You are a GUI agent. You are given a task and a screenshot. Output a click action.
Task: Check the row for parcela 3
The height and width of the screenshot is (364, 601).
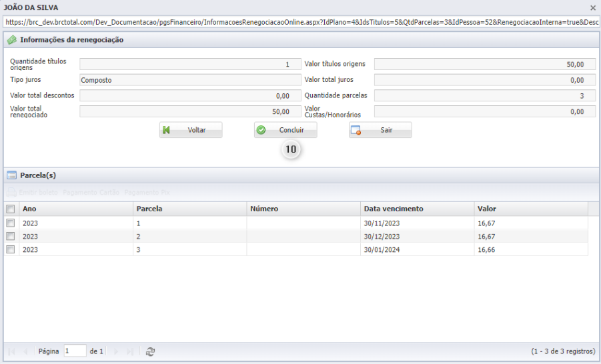[11, 249]
